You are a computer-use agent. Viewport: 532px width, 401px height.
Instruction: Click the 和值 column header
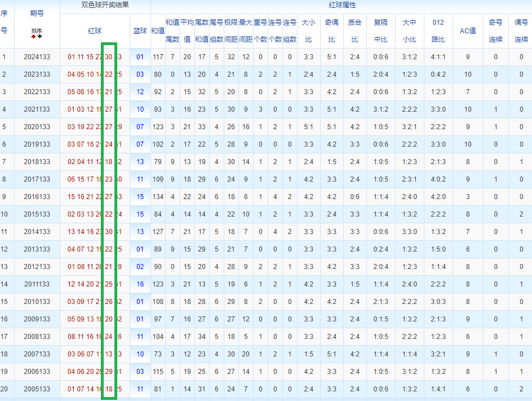coord(158,31)
